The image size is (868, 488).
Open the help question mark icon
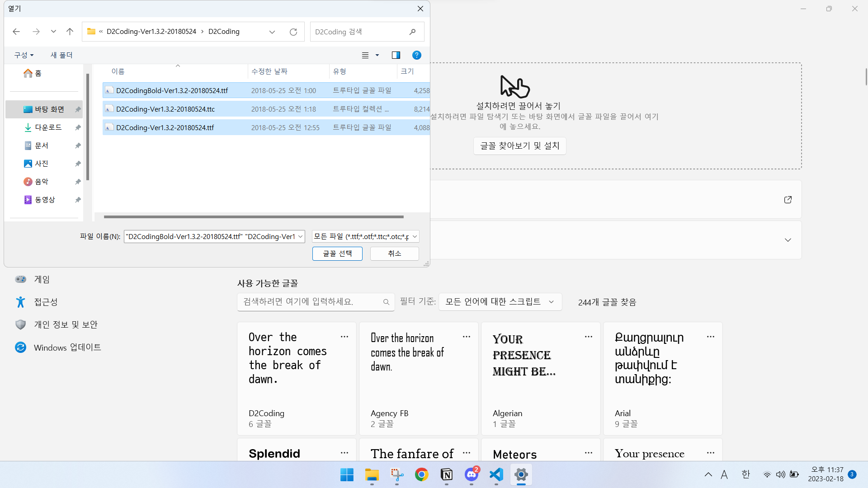coord(417,55)
